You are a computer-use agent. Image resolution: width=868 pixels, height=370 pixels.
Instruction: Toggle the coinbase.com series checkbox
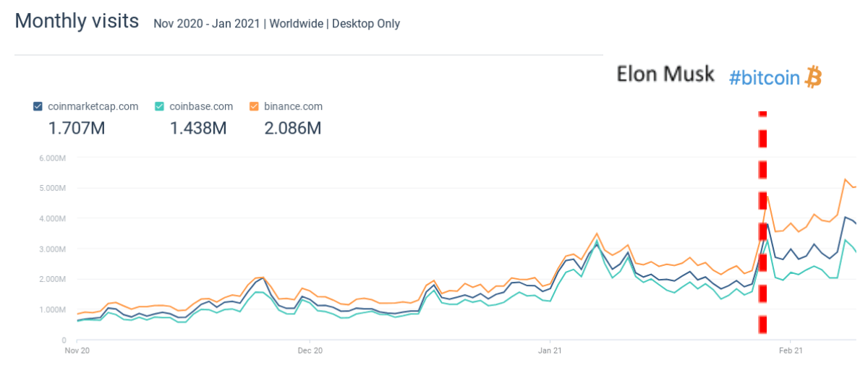pyautogui.click(x=160, y=106)
